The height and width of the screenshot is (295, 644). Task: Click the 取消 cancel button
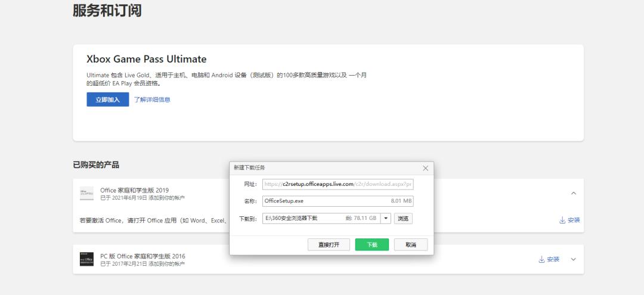(x=411, y=244)
